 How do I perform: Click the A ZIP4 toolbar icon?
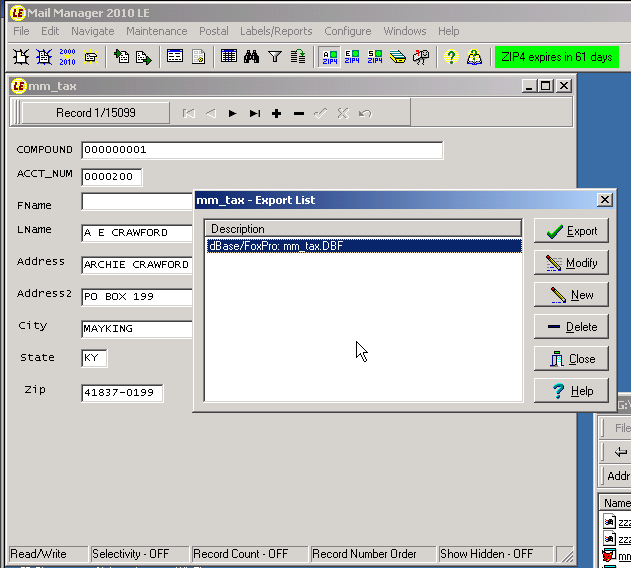(330, 57)
